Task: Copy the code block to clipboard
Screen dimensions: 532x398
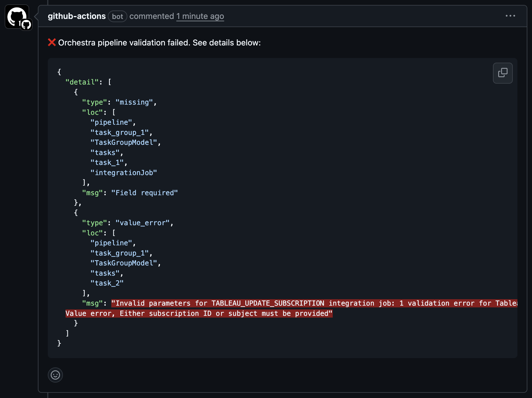Action: [x=503, y=73]
